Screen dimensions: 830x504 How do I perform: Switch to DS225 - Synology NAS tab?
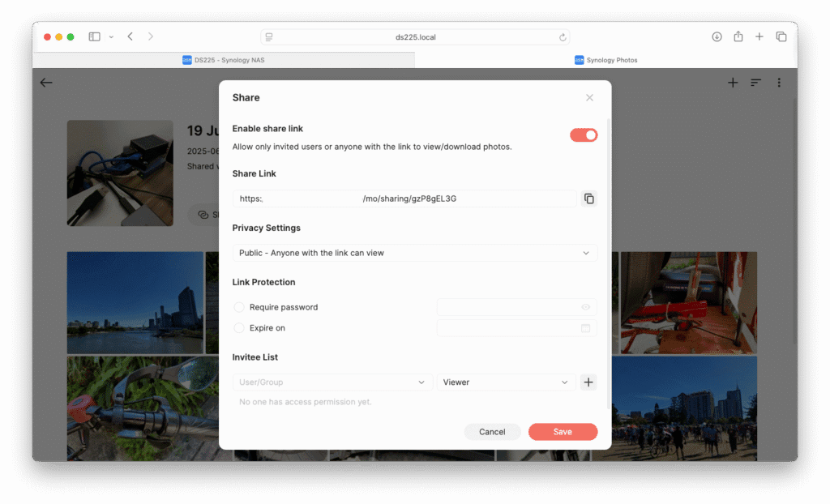(224, 60)
